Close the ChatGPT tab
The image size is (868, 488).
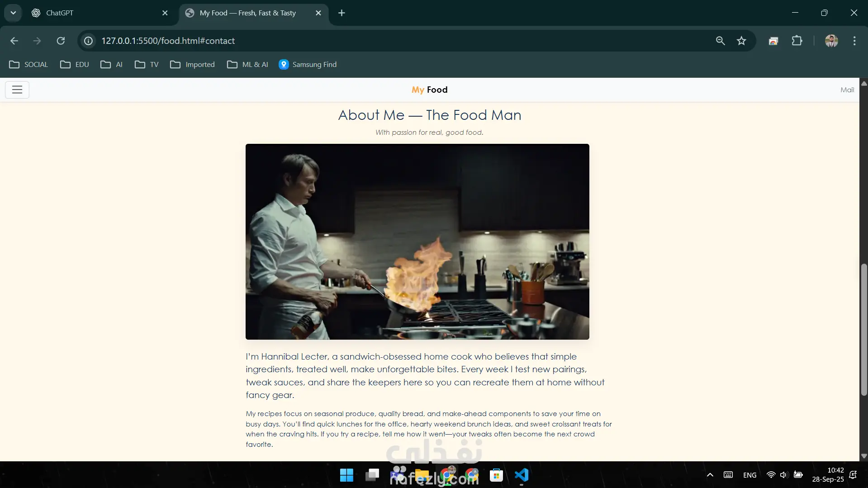point(165,13)
